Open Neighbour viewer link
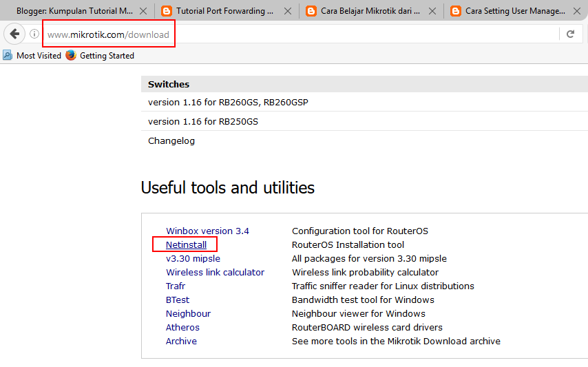The height and width of the screenshot is (367, 588). click(188, 314)
